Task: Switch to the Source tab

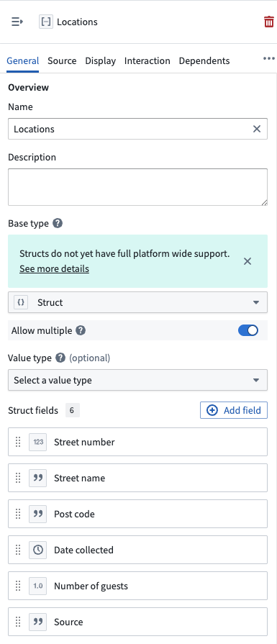Action: coord(62,60)
